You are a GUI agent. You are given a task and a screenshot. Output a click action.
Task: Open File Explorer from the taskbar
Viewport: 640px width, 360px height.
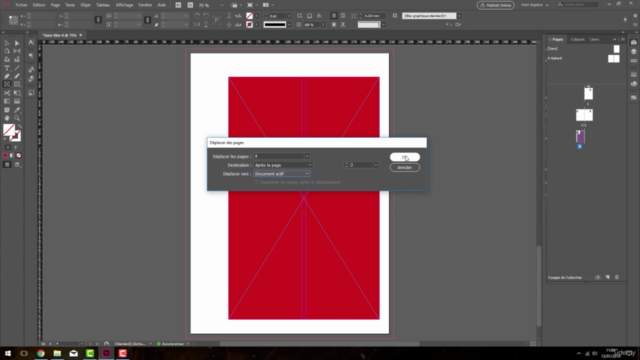pos(57,353)
